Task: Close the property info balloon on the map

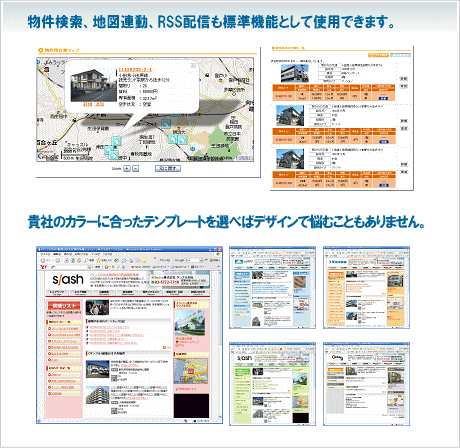Action: pos(193,65)
